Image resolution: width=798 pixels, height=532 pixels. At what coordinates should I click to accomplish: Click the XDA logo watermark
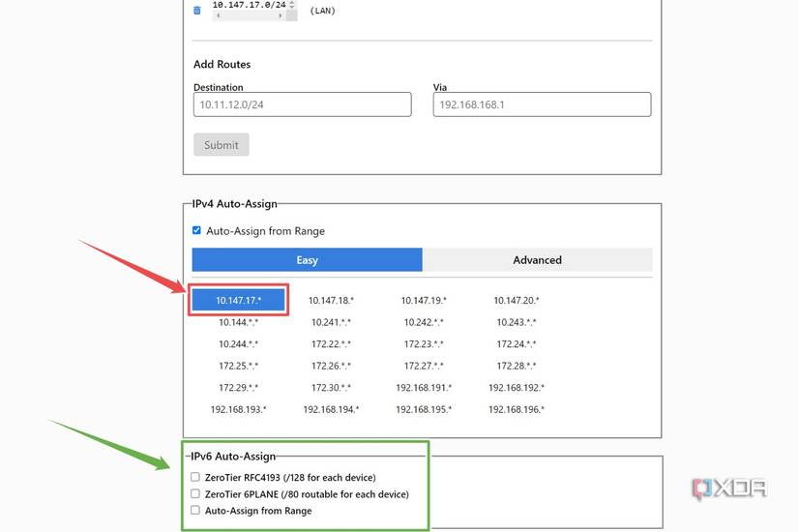pyautogui.click(x=728, y=488)
